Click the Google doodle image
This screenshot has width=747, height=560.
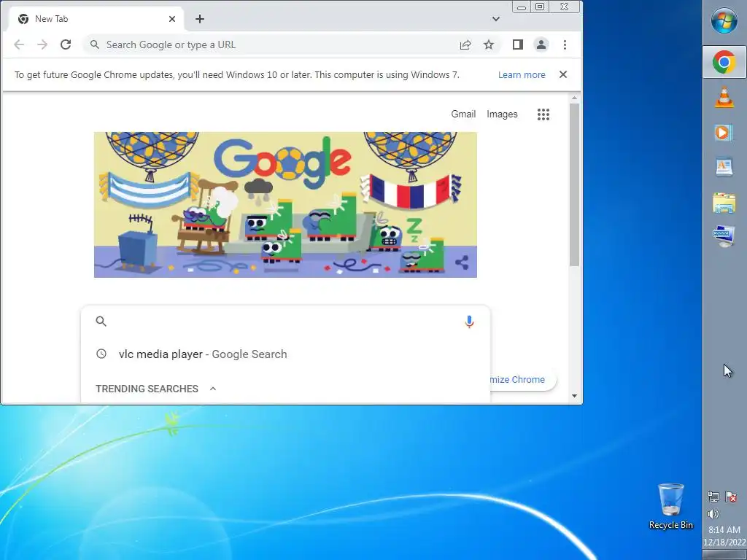pos(285,205)
